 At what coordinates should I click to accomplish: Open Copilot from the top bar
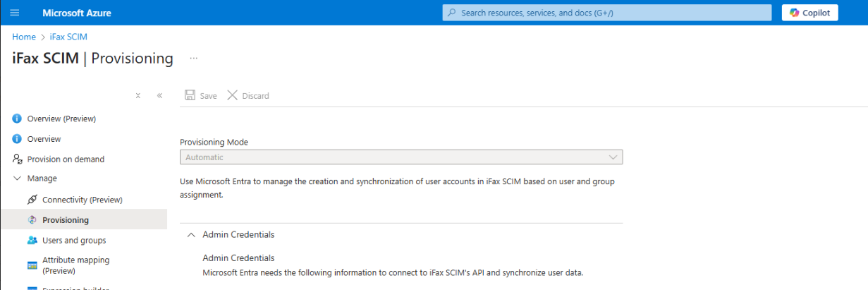click(809, 13)
